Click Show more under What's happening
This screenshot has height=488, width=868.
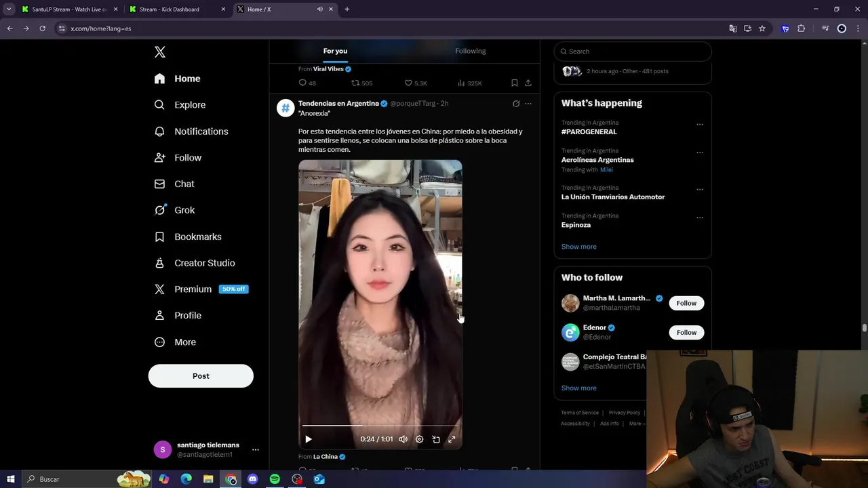[579, 247]
